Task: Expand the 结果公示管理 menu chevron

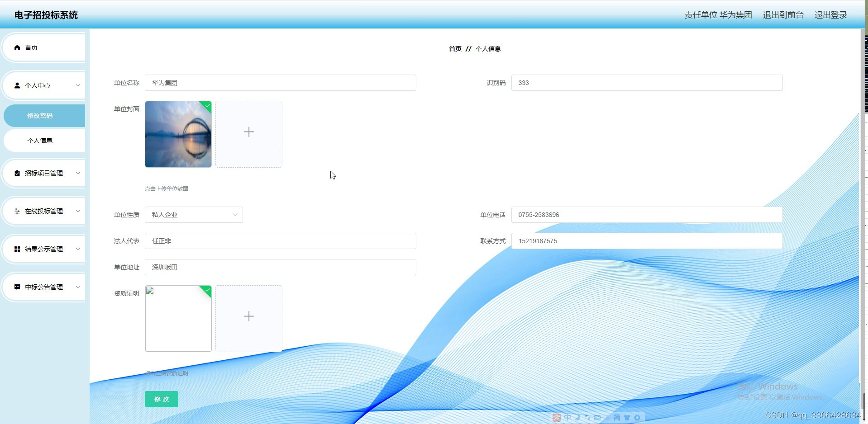Action: (78, 249)
